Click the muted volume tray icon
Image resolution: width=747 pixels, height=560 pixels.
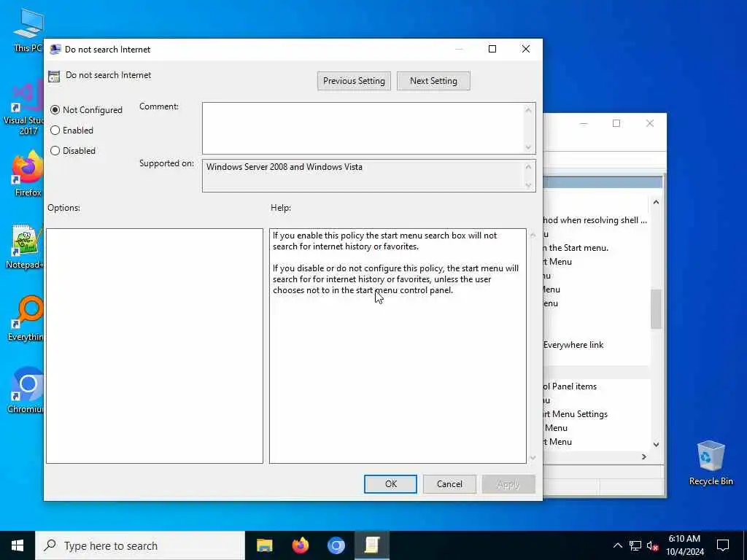pyautogui.click(x=653, y=545)
